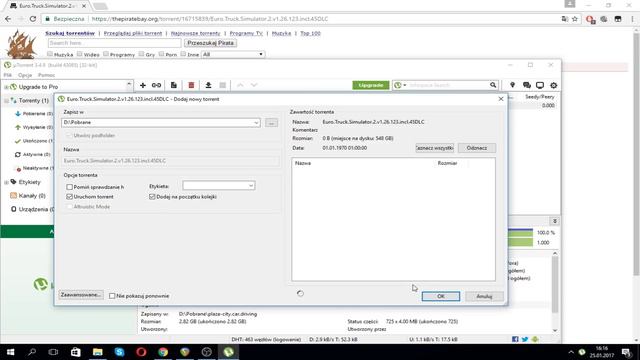640x360 pixels.
Task: Collapse Torrenty tree in sidebar
Action: pos(6,100)
